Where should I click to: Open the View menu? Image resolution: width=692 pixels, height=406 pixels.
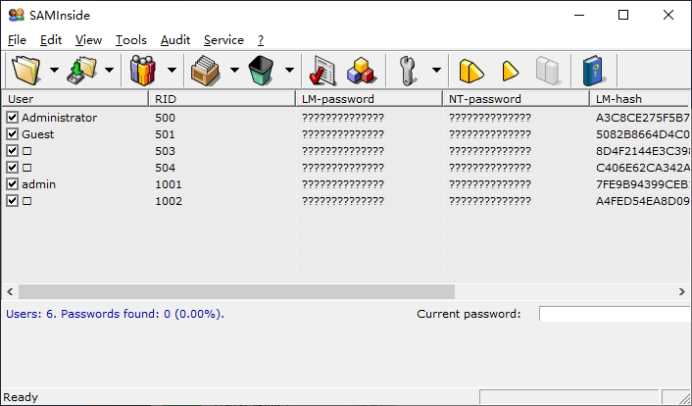coord(88,40)
